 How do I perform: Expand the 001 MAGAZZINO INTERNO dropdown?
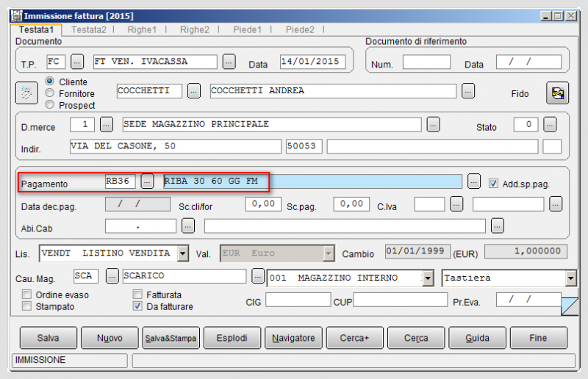pyautogui.click(x=428, y=278)
